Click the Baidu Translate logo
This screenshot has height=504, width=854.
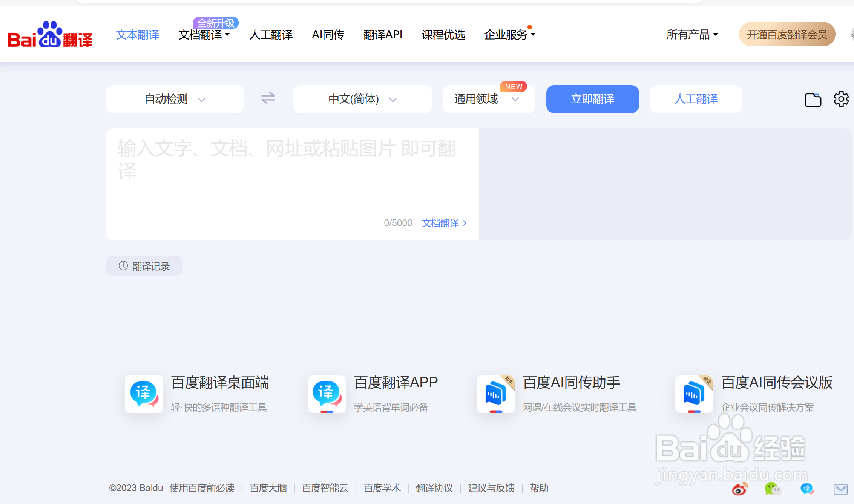point(50,35)
